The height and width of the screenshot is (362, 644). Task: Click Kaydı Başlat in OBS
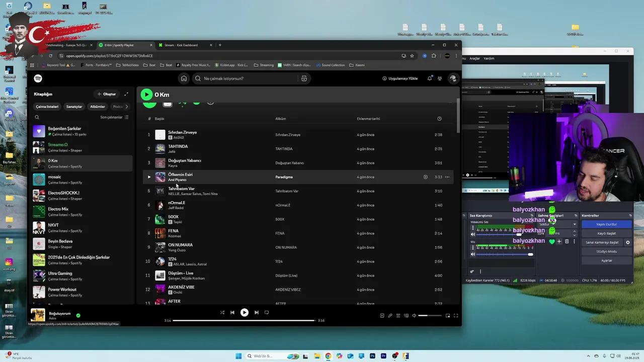click(x=606, y=233)
